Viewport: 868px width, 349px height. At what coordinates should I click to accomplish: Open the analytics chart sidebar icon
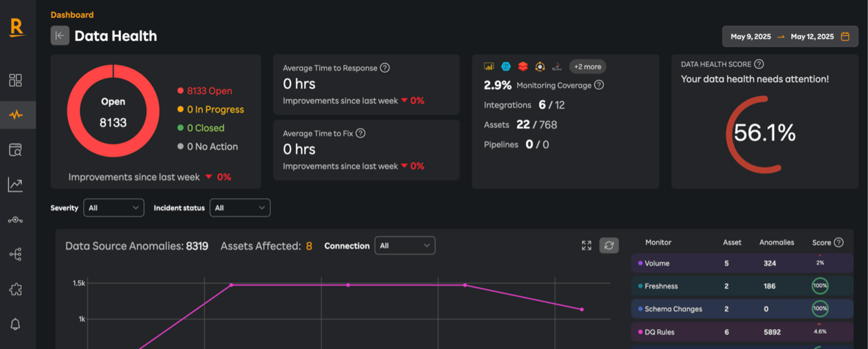point(15,184)
